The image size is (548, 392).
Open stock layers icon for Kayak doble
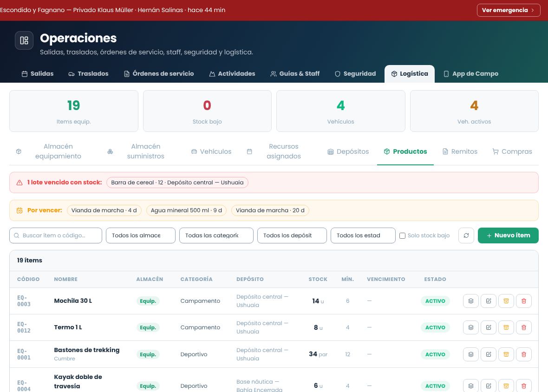pos(471,385)
